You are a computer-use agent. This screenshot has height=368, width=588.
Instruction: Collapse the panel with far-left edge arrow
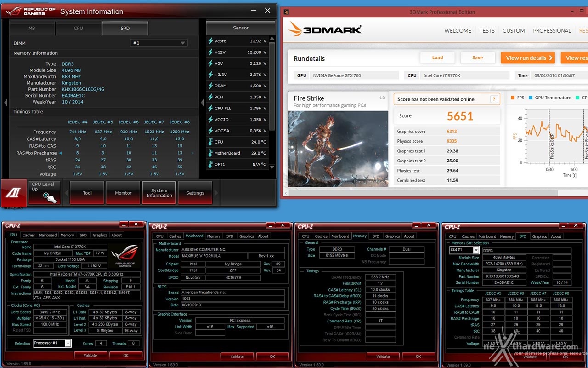coord(6,102)
